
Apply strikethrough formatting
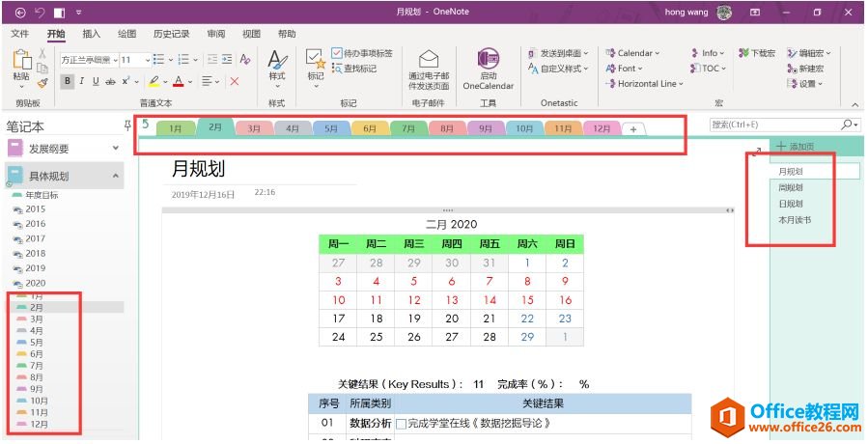(110, 81)
